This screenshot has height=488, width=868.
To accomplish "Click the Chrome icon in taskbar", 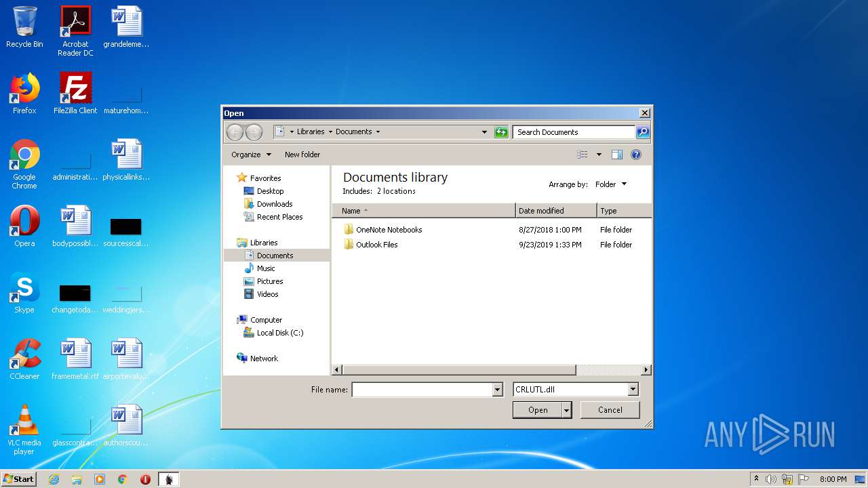I will click(x=123, y=479).
